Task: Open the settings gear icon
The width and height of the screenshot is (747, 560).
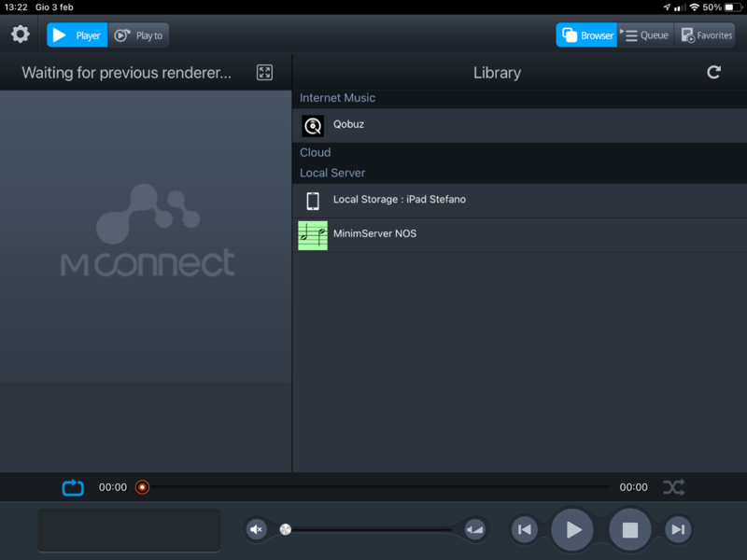Action: click(x=21, y=35)
